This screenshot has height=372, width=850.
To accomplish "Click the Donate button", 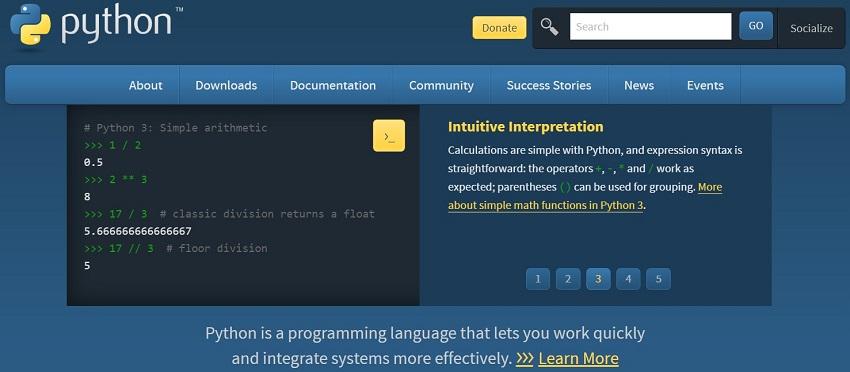I will (499, 28).
